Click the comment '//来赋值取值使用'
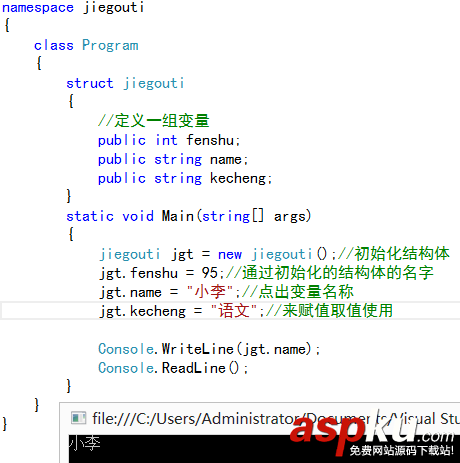This screenshot has height=463, width=460. tap(330, 311)
